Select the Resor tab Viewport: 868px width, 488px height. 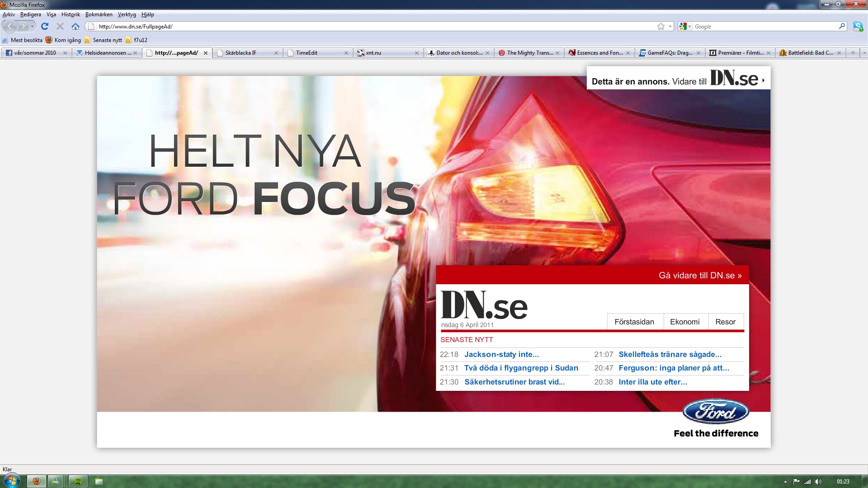point(726,322)
